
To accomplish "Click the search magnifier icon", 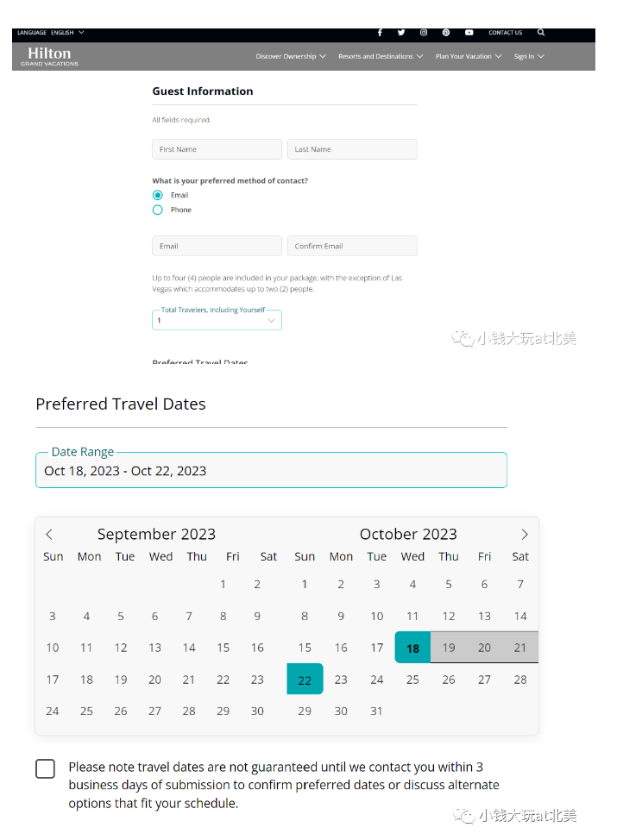I will 541,33.
